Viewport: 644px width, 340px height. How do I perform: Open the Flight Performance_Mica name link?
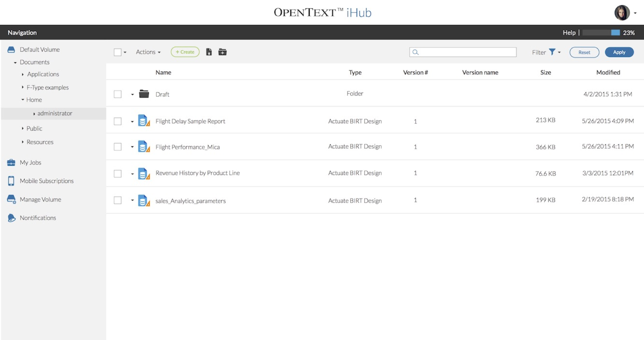tap(188, 147)
